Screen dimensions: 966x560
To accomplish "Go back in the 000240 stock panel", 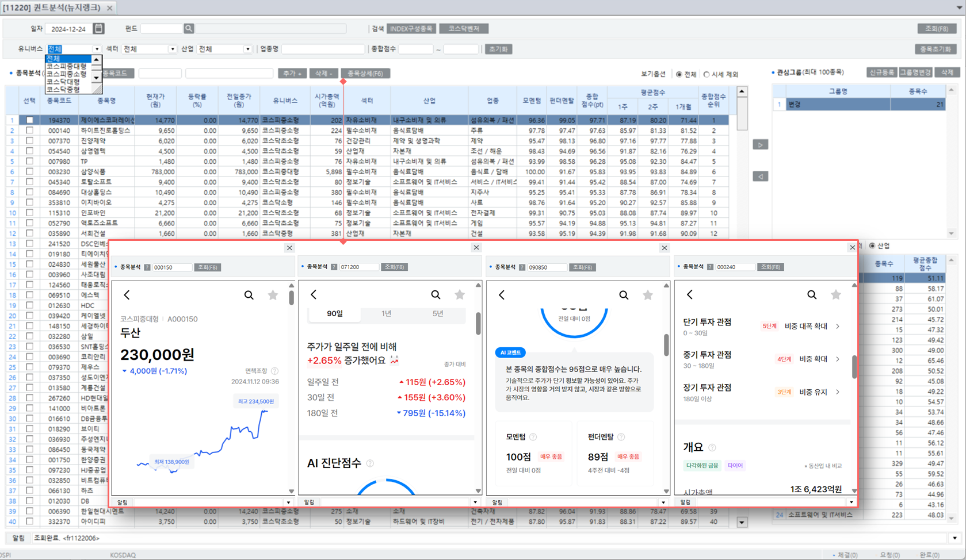I will point(690,295).
